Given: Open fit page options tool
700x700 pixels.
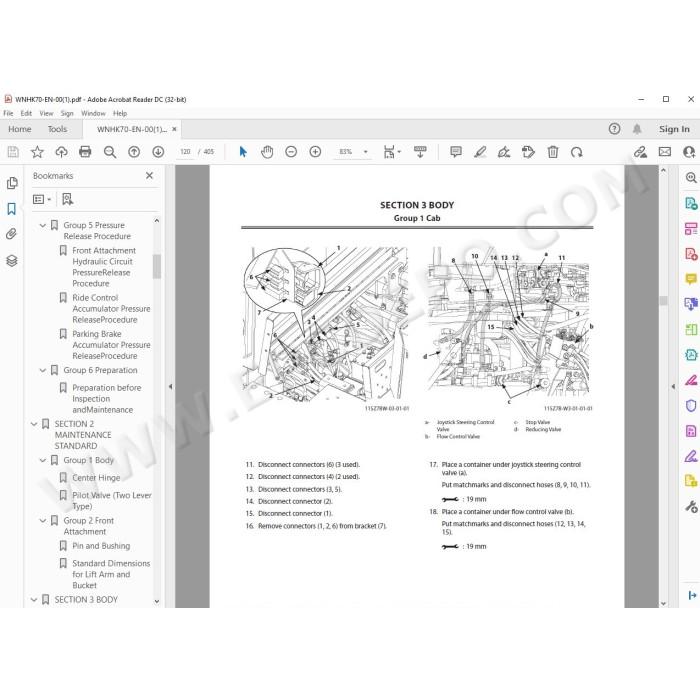Looking at the screenshot, I should (x=392, y=152).
